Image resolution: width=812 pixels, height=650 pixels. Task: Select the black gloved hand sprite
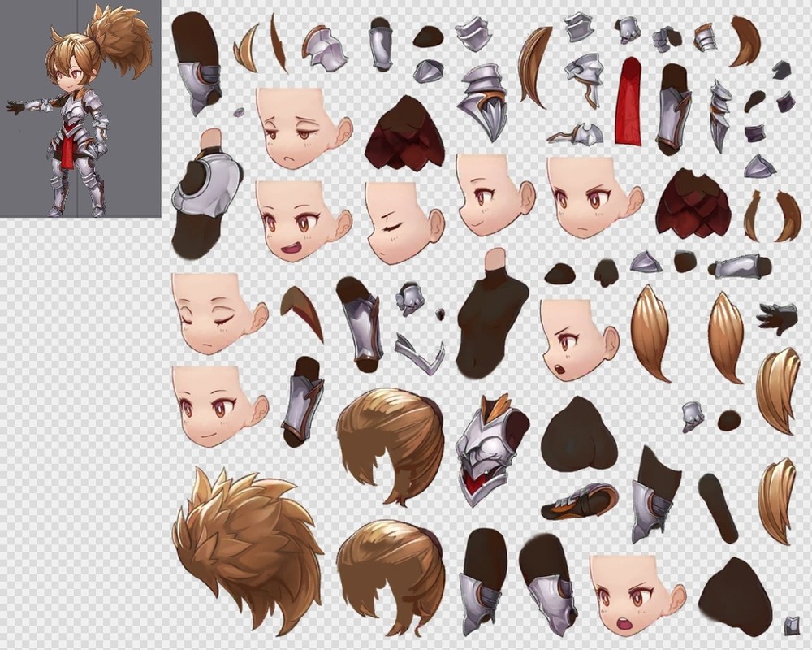[777, 318]
